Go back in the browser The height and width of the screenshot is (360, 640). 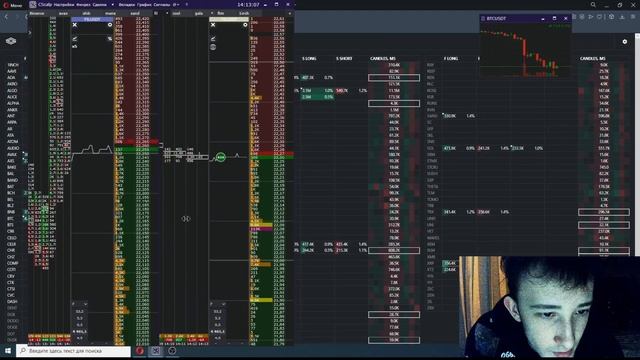tap(6, 16)
